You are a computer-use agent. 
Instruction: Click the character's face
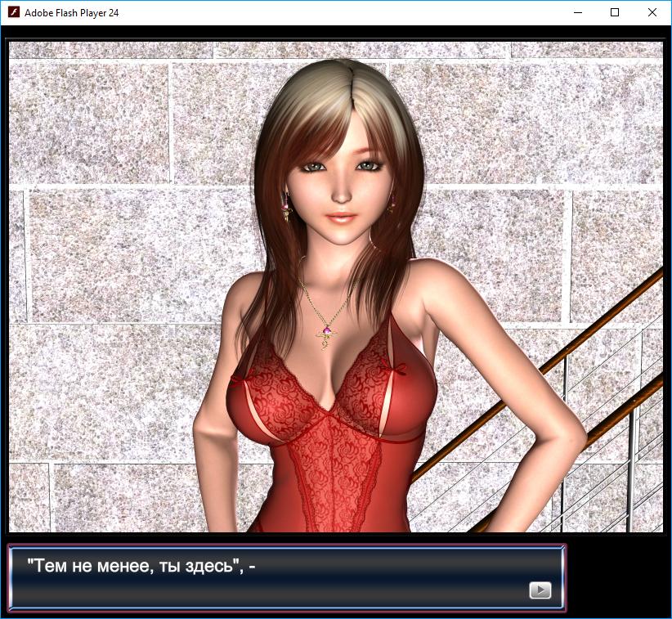point(343,180)
